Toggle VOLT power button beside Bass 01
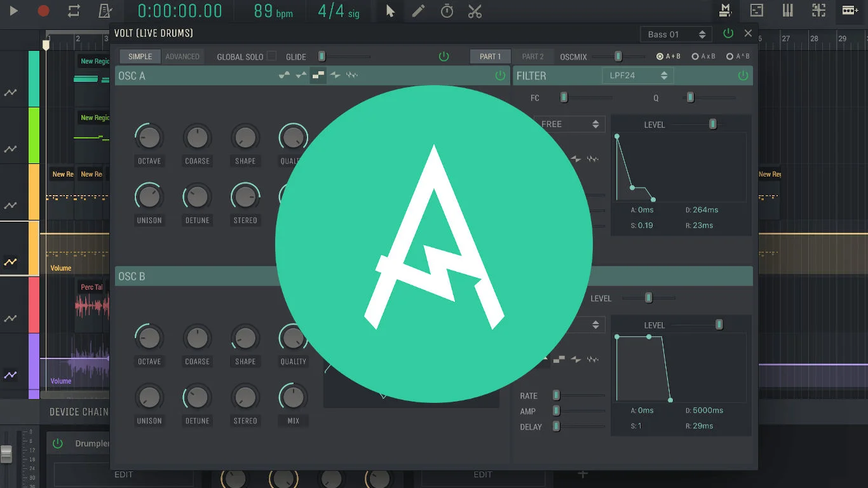868x488 pixels. pyautogui.click(x=728, y=34)
